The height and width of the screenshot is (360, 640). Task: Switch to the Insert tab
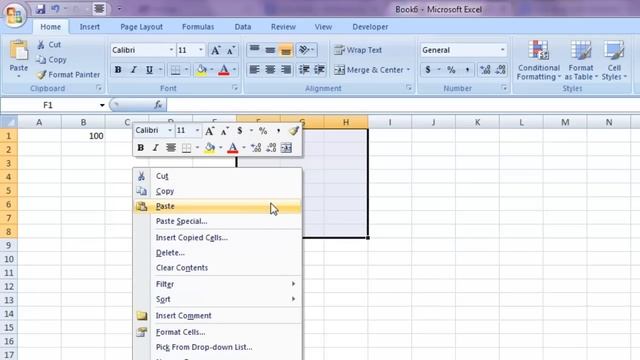pyautogui.click(x=89, y=27)
